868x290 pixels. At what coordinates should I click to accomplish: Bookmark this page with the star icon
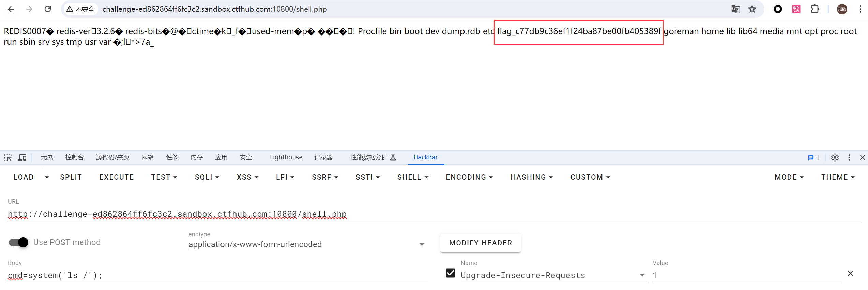(752, 9)
